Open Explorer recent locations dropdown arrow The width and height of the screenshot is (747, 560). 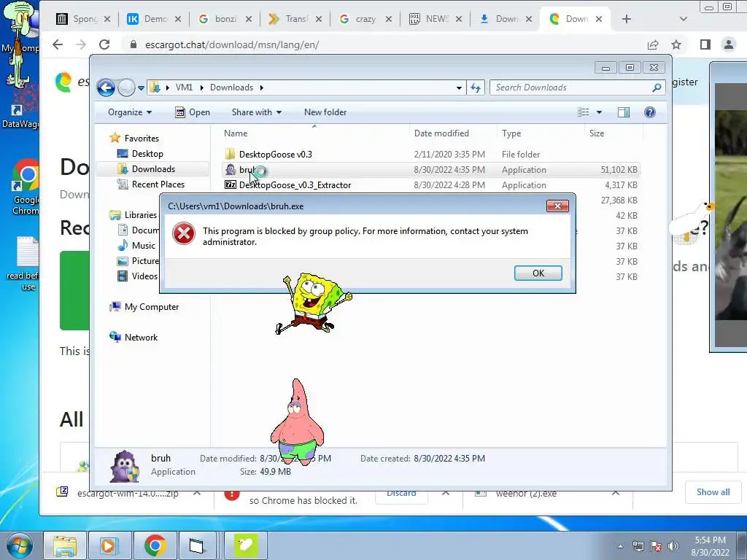click(x=141, y=88)
